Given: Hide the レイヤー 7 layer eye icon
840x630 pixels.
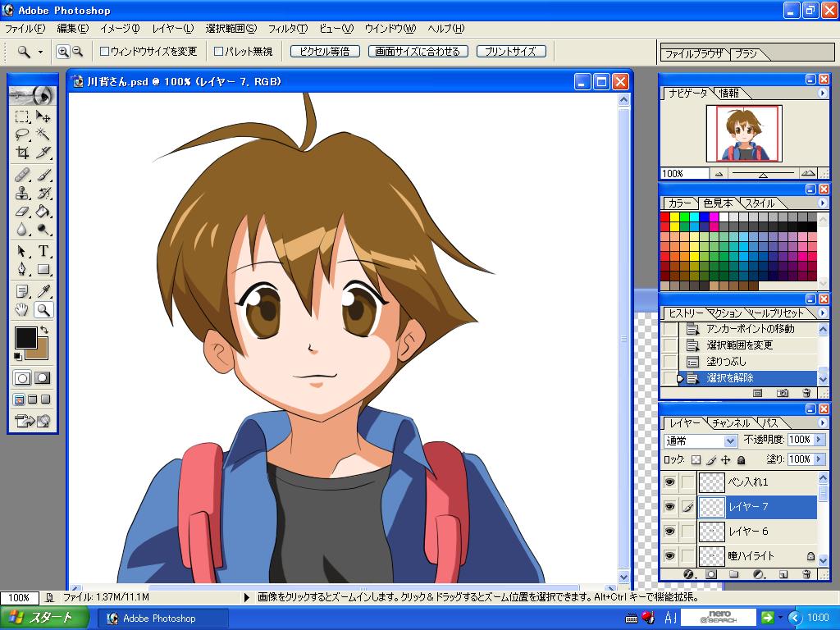Looking at the screenshot, I should coord(669,507).
